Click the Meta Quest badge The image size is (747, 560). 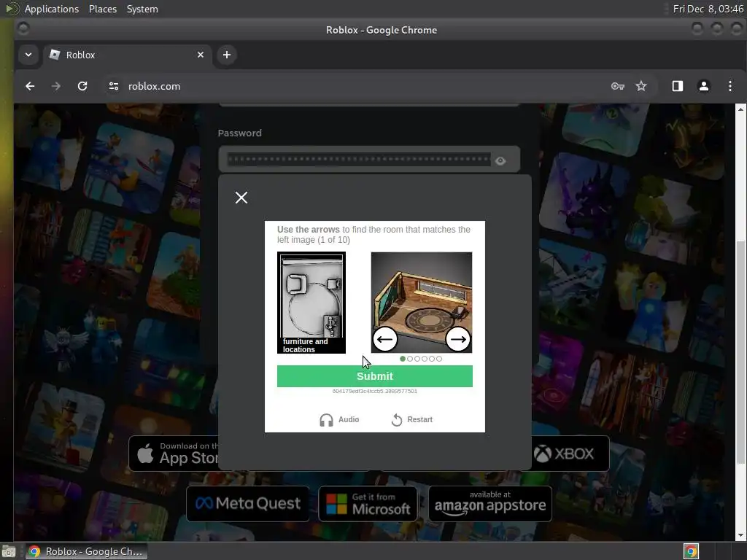click(248, 504)
